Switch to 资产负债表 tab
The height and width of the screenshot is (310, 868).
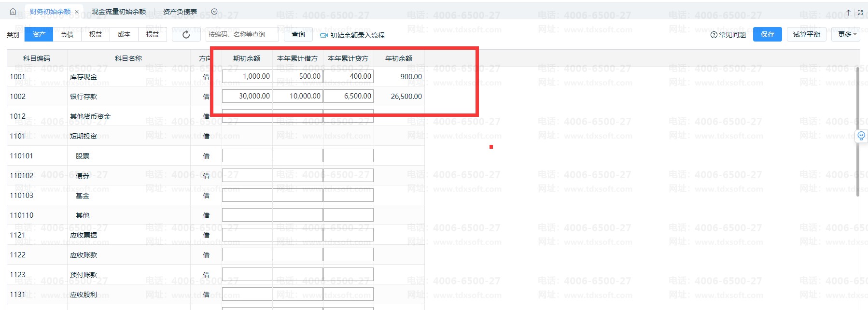click(180, 12)
